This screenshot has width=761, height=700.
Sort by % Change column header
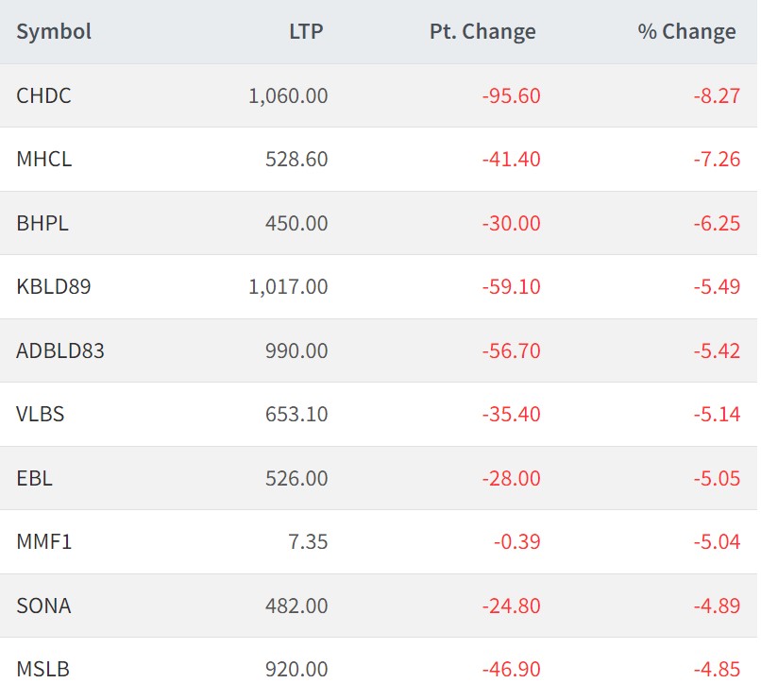coord(686,31)
